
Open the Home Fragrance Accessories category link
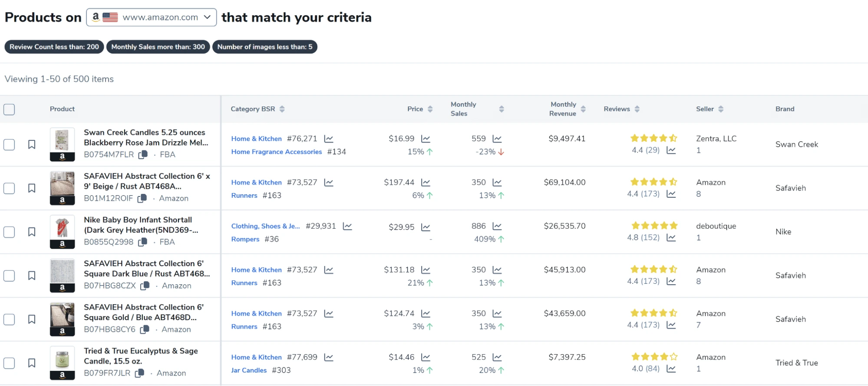277,152
